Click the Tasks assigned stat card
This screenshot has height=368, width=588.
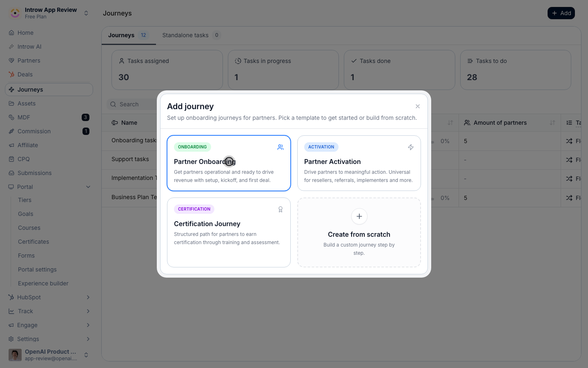point(167,70)
